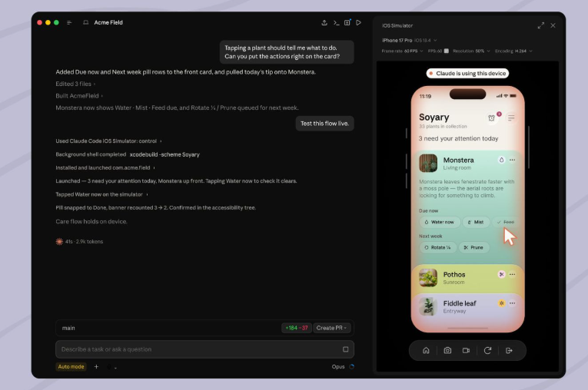Open the alarm reminders icon in Soyary
This screenshot has height=390, width=588.
point(491,118)
